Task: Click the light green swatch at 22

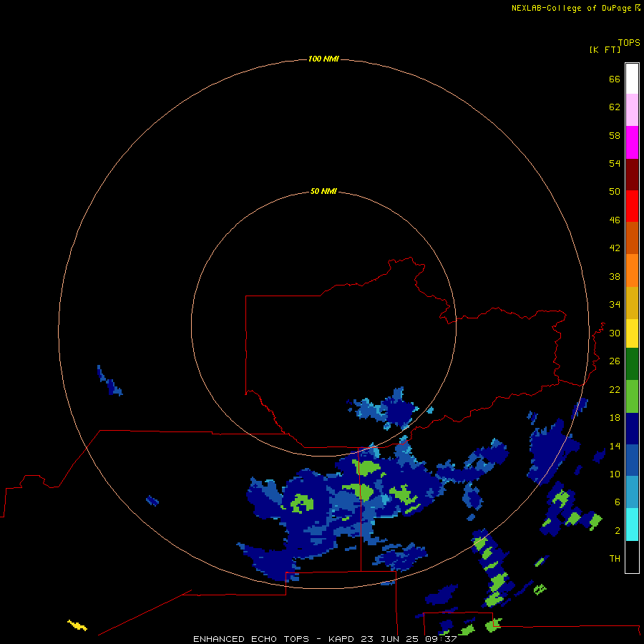Action: click(632, 396)
